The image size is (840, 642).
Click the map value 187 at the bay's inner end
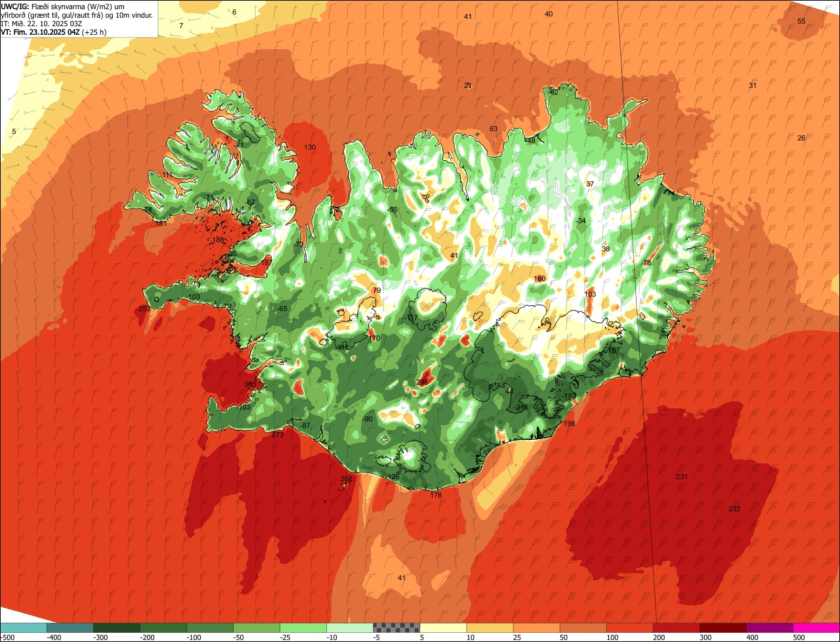pyautogui.click(x=266, y=263)
